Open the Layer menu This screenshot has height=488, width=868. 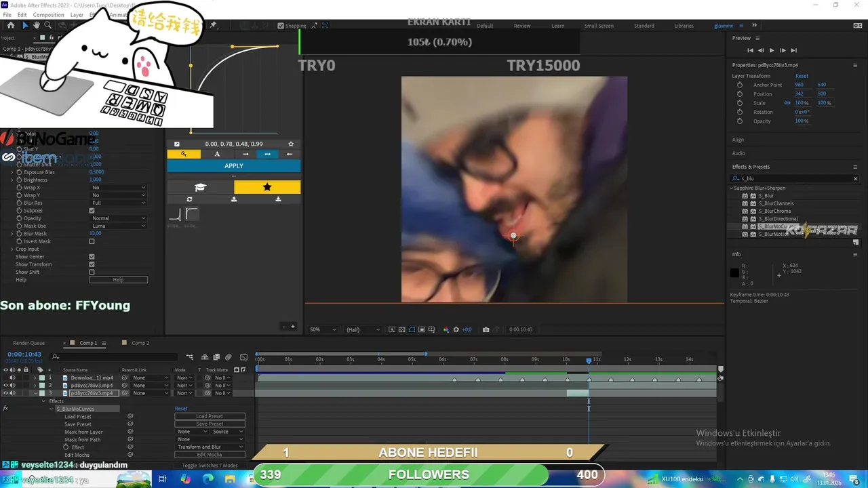(77, 14)
